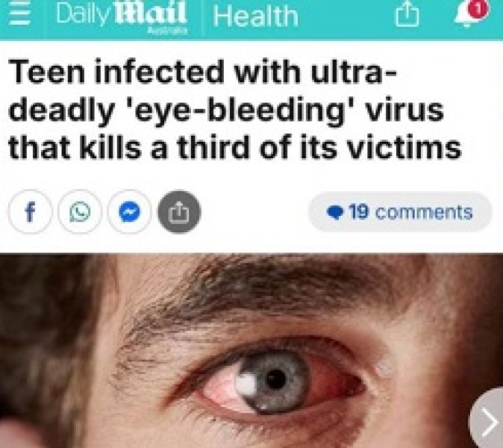Click 'that kills a third' headline line
503x448 pixels.
235,147
